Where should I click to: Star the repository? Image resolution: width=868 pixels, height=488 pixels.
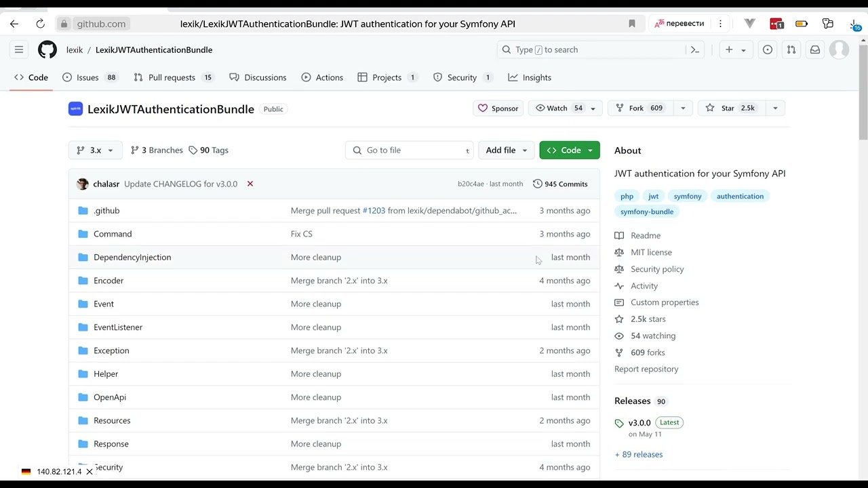coord(731,108)
